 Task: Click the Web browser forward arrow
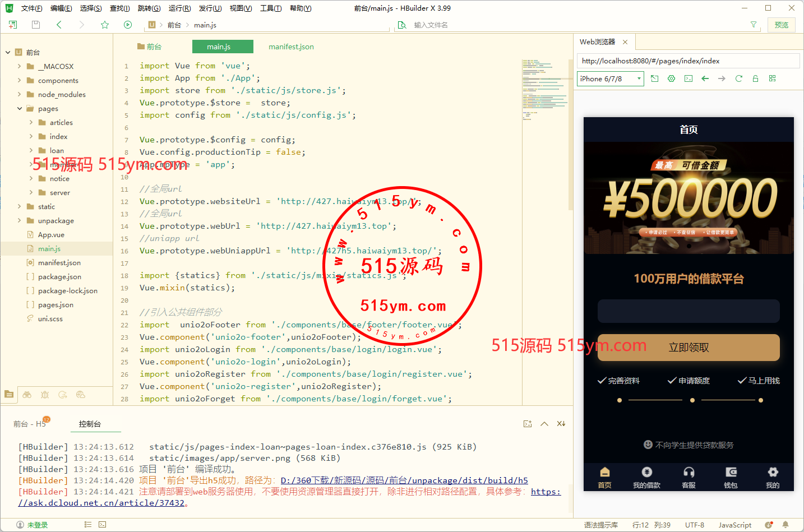pyautogui.click(x=722, y=78)
